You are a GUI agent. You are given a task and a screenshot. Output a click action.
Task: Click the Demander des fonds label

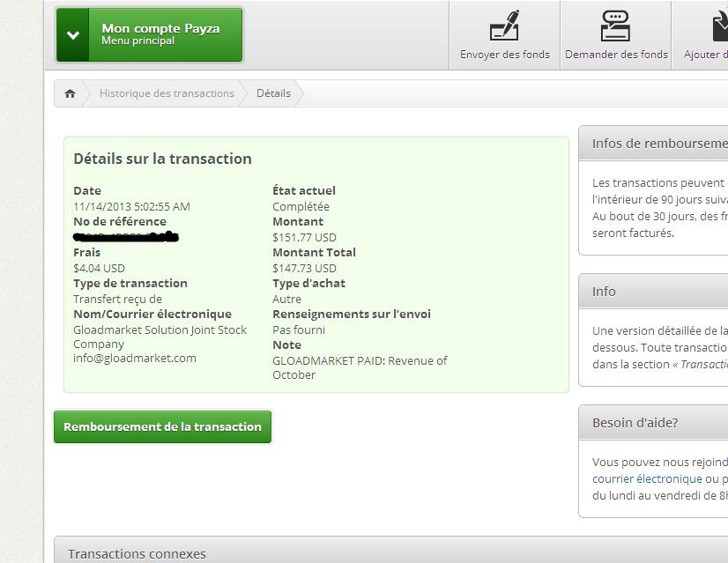[x=616, y=55]
